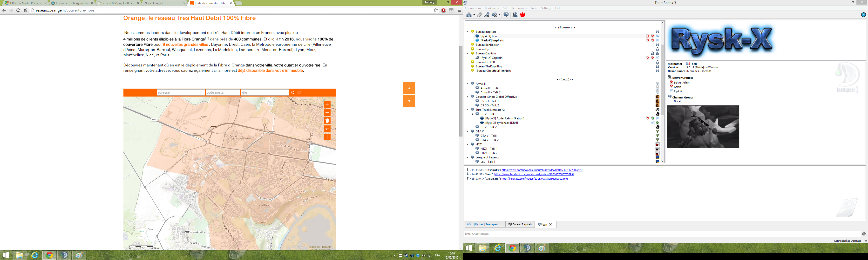Open the TeamSpeak Settings menu
The width and height of the screenshot is (868, 260).
[x=546, y=8]
